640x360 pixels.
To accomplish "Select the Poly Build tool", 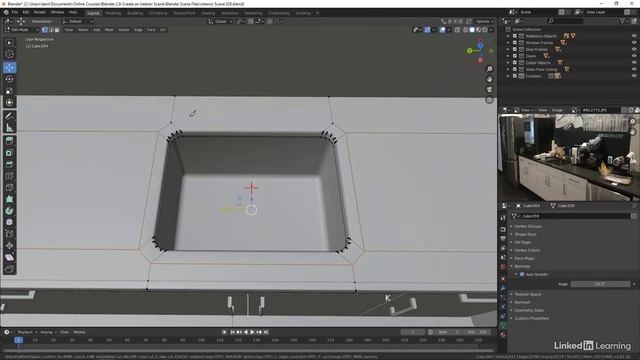I will [9, 200].
